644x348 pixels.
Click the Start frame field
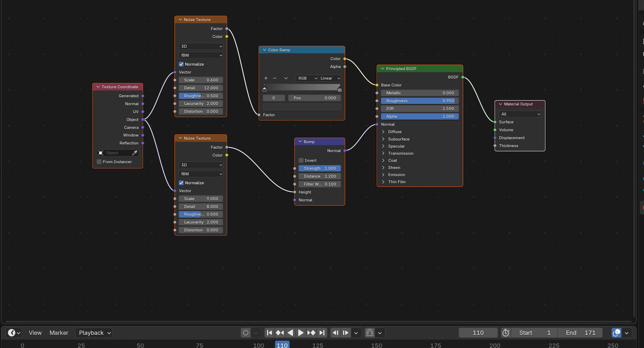[534, 333]
